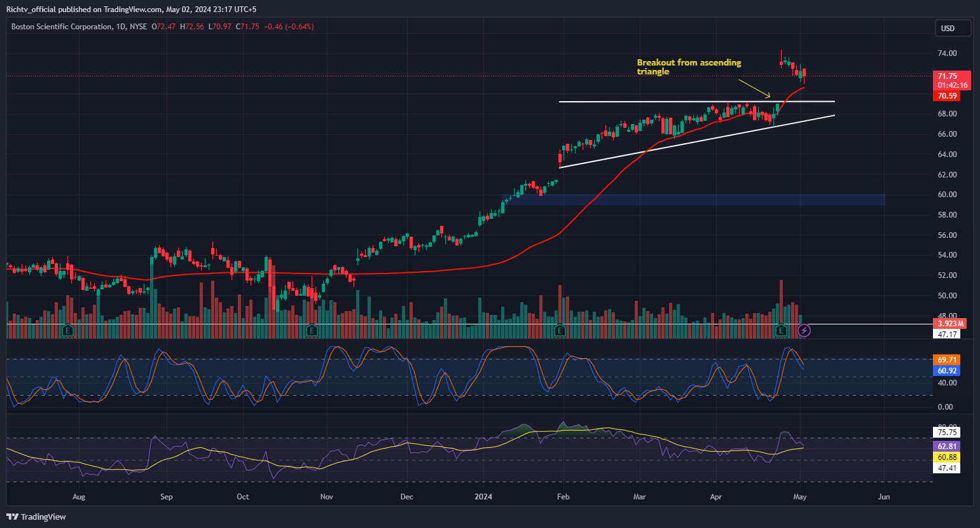Click the open value O72.47 in header
Viewport: 980px width, 528px height.
(x=164, y=27)
